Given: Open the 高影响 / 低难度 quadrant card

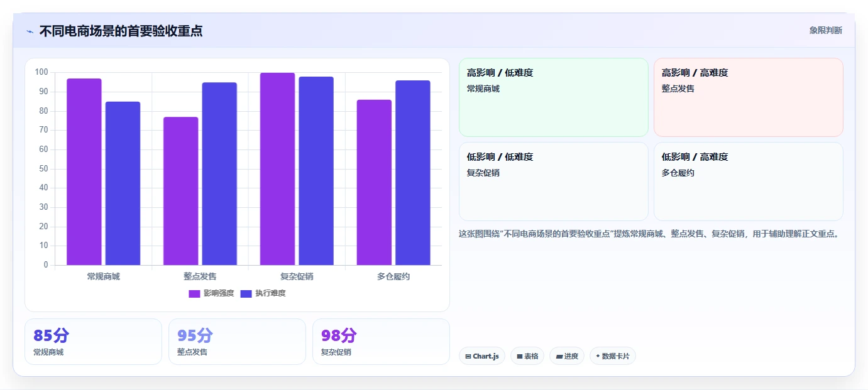Looking at the screenshot, I should tap(554, 97).
